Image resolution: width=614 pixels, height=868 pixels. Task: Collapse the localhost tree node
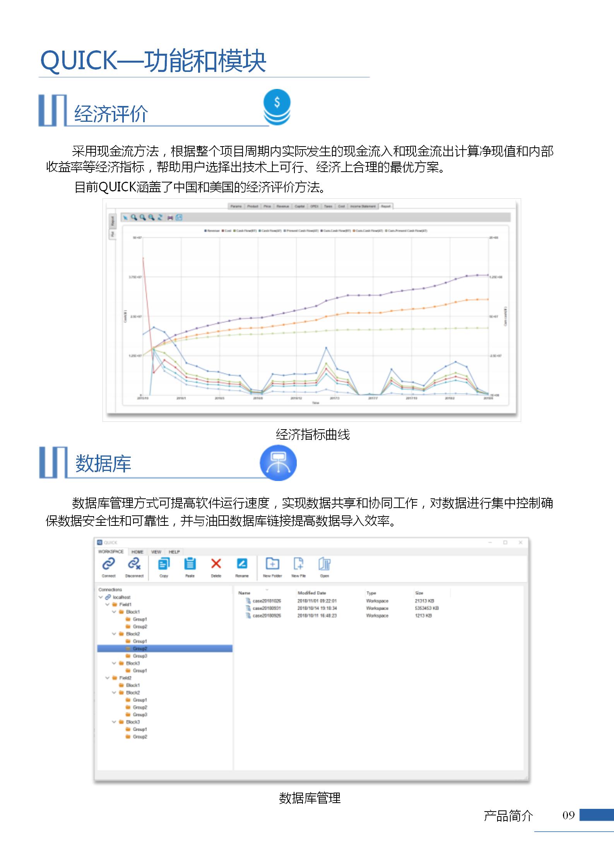click(x=101, y=597)
